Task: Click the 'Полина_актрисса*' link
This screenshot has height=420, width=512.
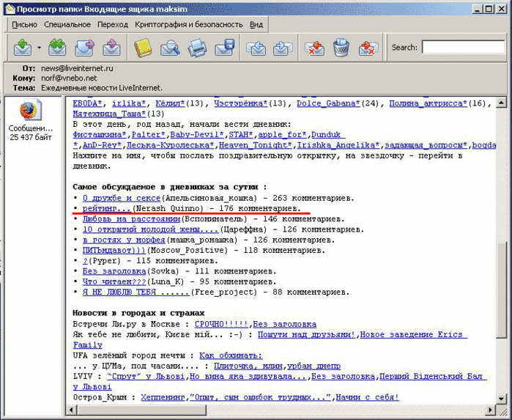Action: 428,103
